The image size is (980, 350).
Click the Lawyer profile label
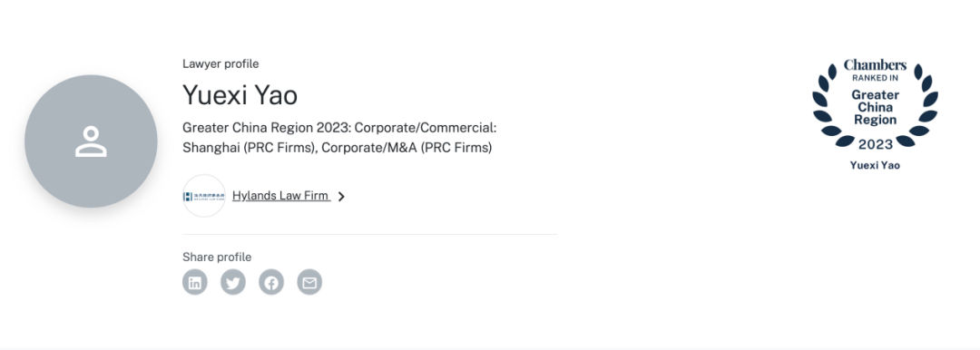tap(220, 63)
